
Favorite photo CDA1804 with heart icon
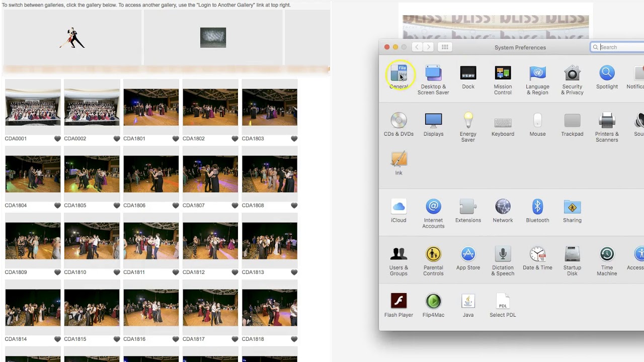click(x=57, y=206)
